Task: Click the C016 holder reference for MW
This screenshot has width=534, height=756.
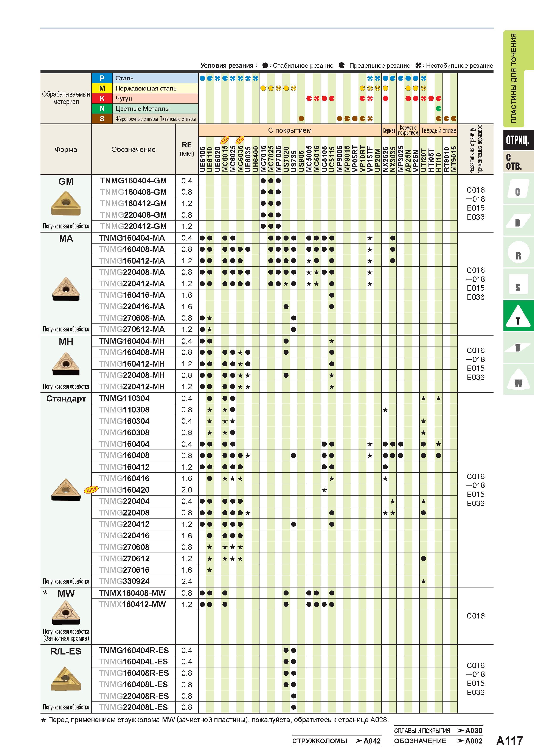Action: 475,616
